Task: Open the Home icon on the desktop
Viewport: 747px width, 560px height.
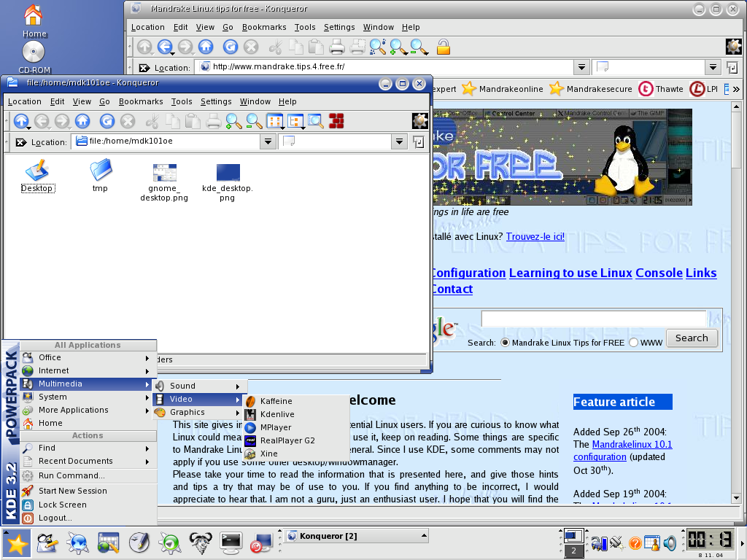Action: 34,20
